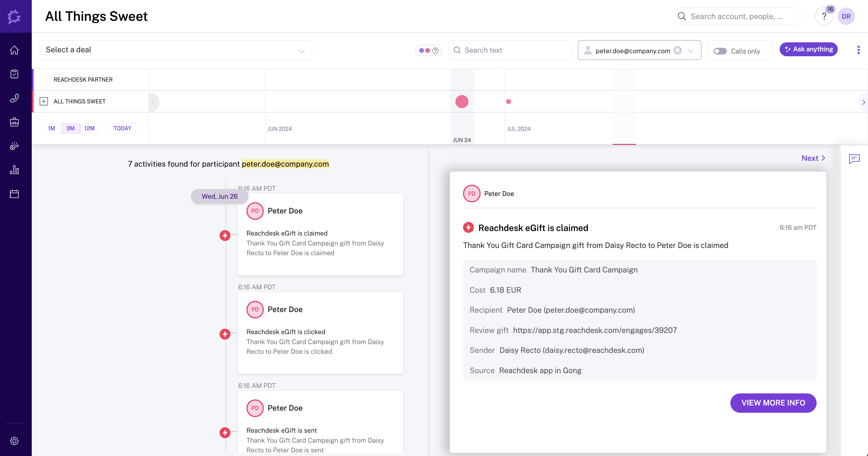Open the comments panel icon on the right edge
Image resolution: width=868 pixels, height=456 pixels.
pyautogui.click(x=854, y=159)
